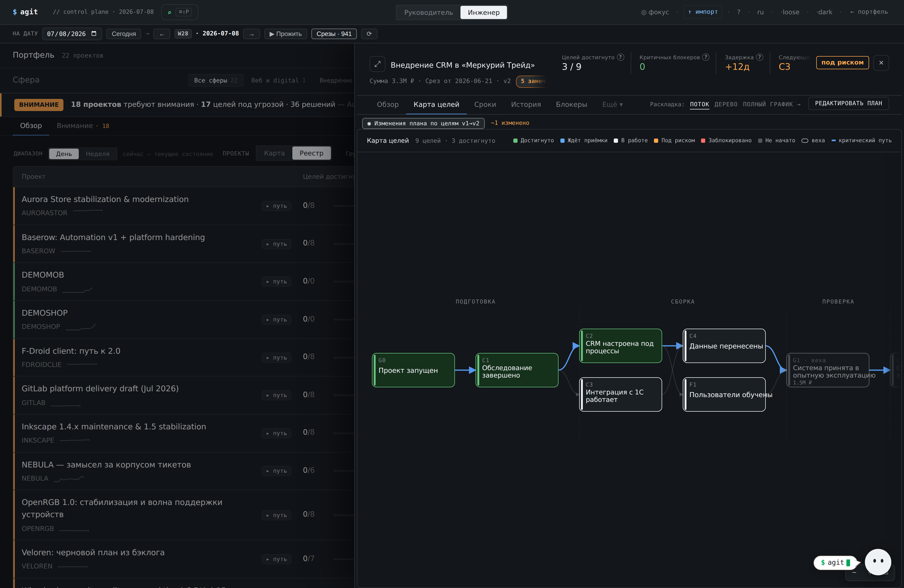The image size is (904, 588).
Task: Select ДЕРЕВО layout
Action: [726, 104]
